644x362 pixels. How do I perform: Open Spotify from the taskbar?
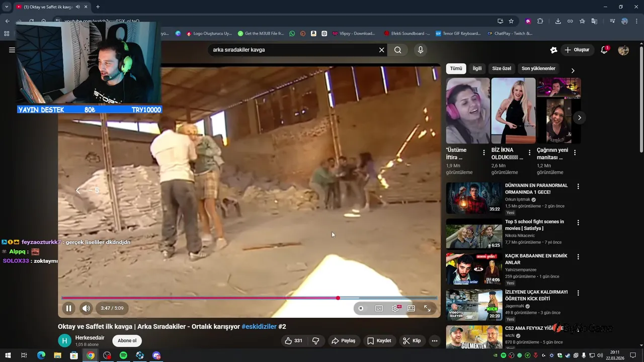tap(123, 355)
